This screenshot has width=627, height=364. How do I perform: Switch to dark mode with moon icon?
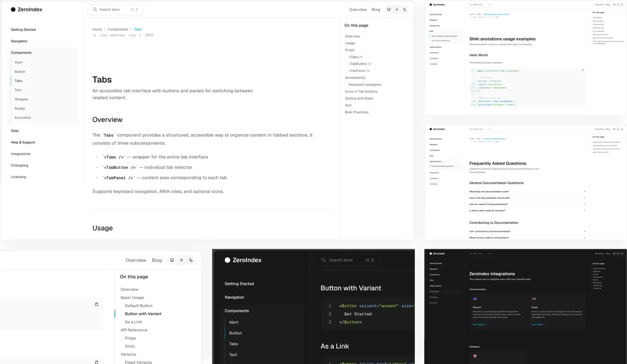[x=405, y=9]
